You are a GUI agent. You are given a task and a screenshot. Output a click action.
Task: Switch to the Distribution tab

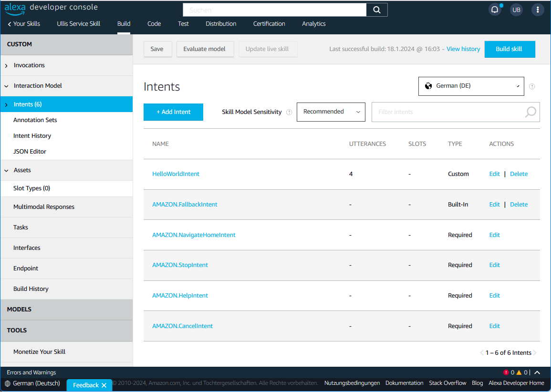221,23
